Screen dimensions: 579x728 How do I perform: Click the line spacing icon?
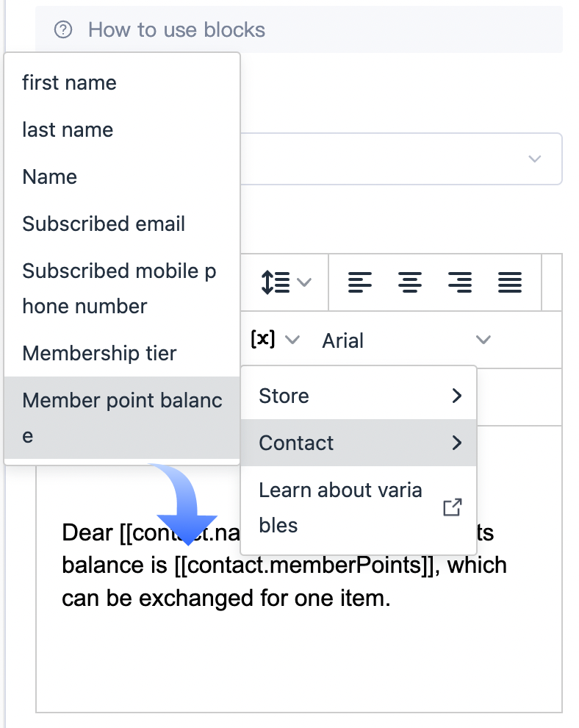(276, 282)
